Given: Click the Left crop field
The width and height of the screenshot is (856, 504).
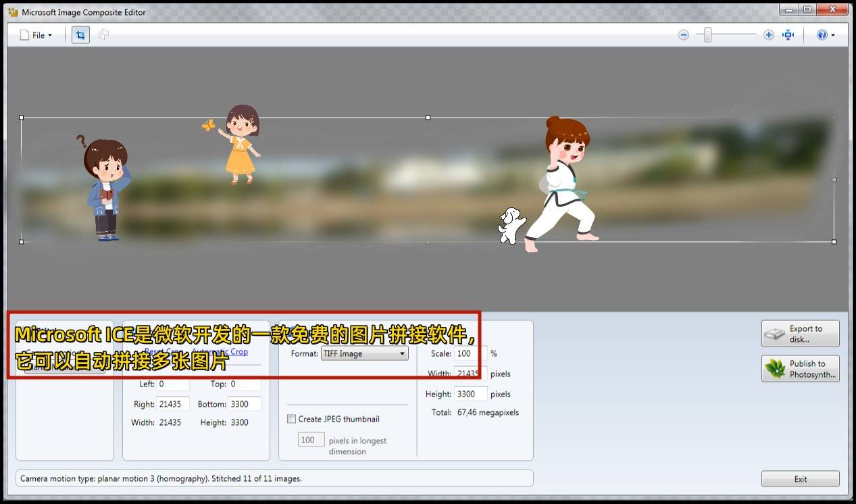Looking at the screenshot, I should [x=173, y=384].
